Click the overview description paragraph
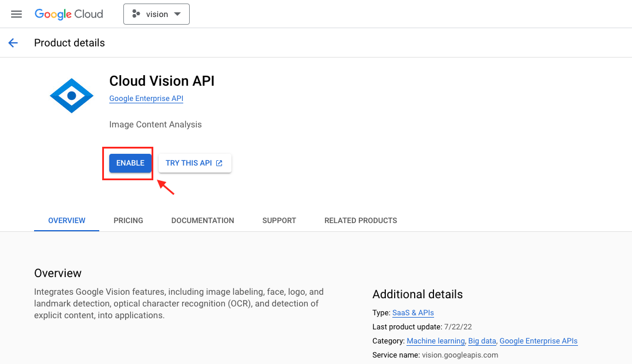 [x=179, y=304]
